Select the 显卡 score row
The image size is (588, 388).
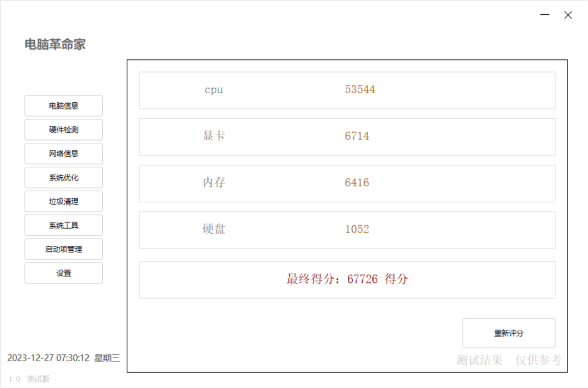347,137
